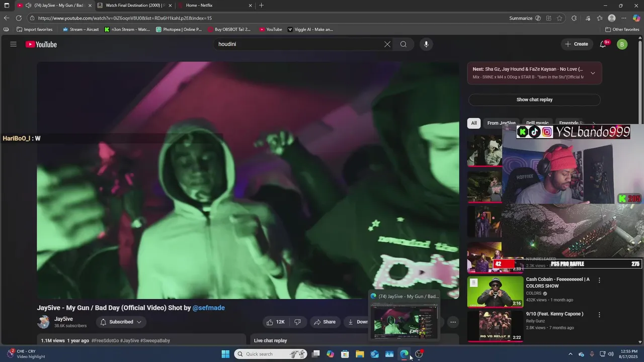The height and width of the screenshot is (362, 644).
Task: Click Show chat replay button
Action: (534, 100)
